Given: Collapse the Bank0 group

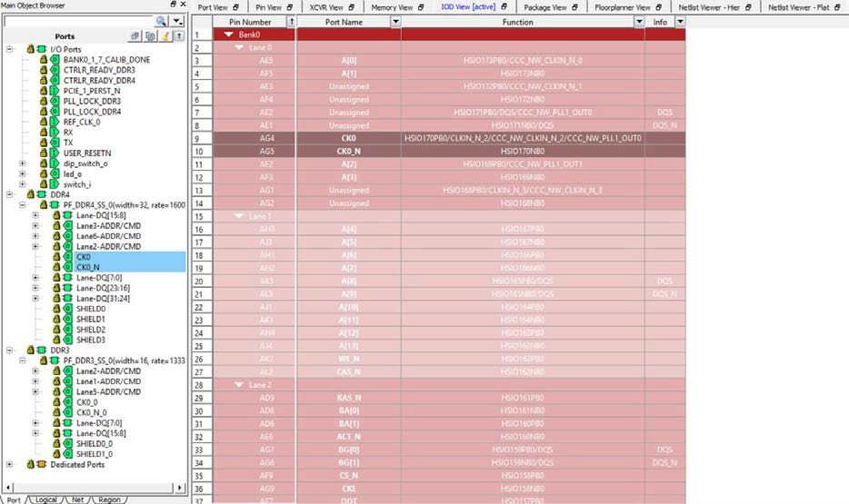Looking at the screenshot, I should click(x=228, y=35).
